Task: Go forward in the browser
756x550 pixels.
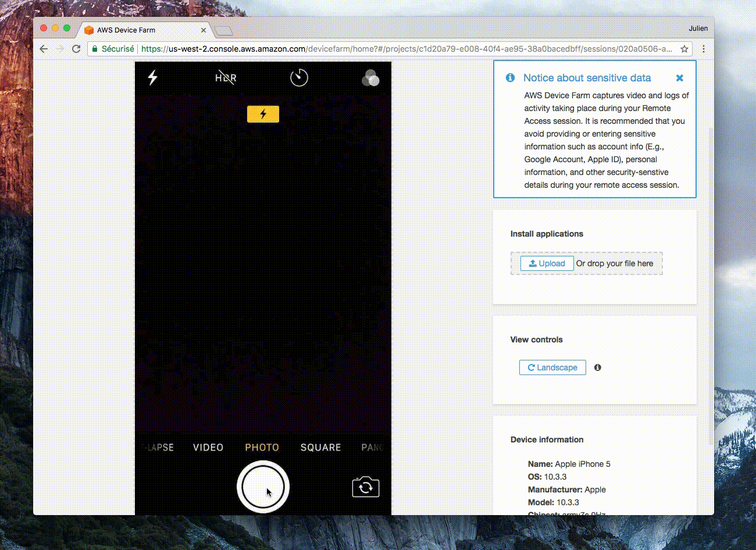Action: pos(60,49)
